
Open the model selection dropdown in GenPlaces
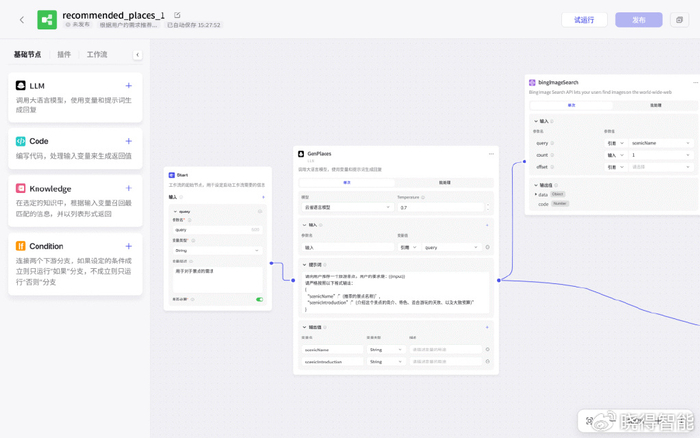click(347, 207)
